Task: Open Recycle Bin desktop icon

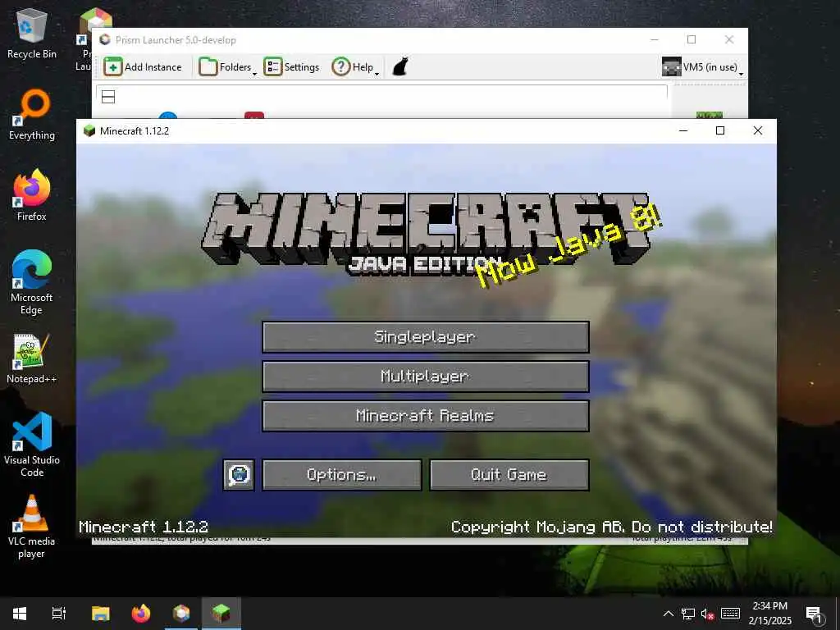Action: pos(32,33)
